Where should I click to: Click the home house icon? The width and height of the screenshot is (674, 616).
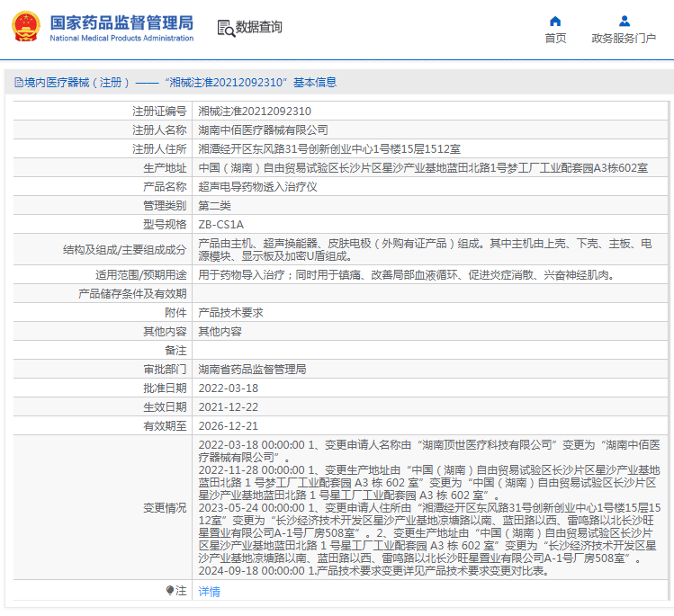coord(555,21)
